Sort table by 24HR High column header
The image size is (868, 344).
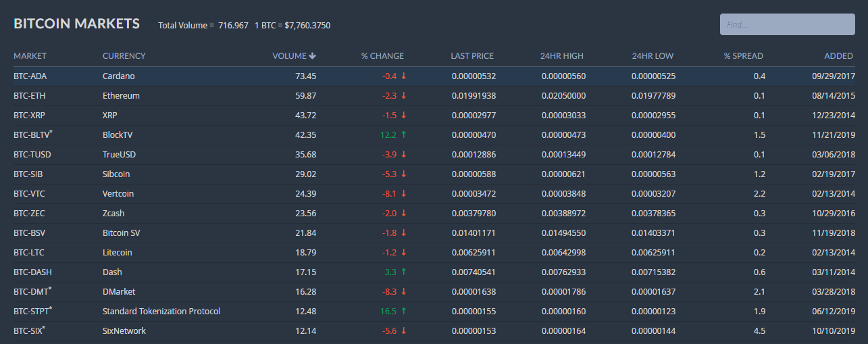click(562, 56)
